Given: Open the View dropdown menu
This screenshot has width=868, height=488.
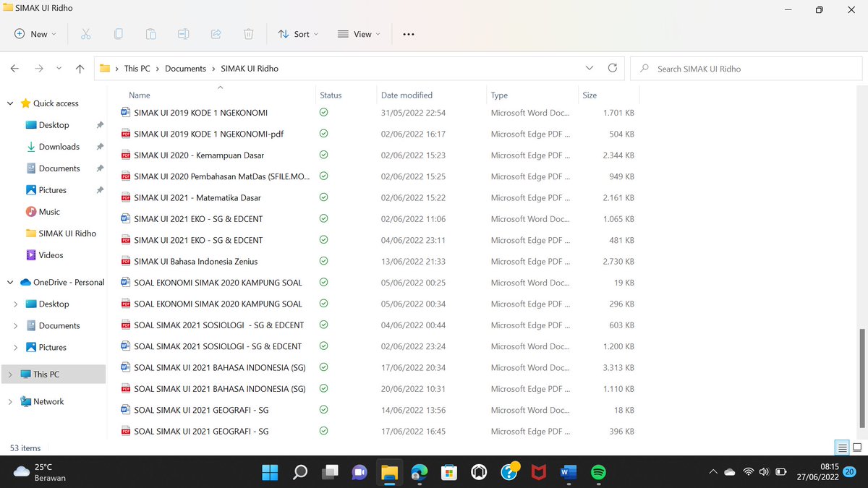Looking at the screenshot, I should point(358,34).
